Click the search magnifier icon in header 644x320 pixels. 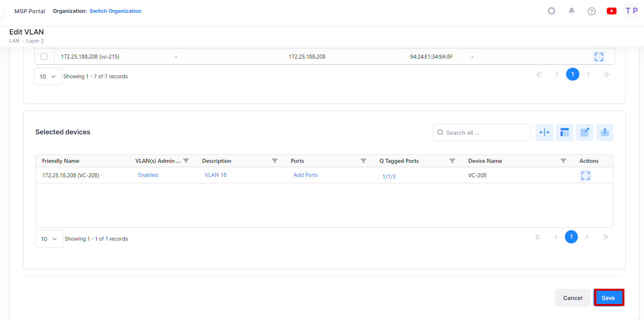tap(552, 11)
